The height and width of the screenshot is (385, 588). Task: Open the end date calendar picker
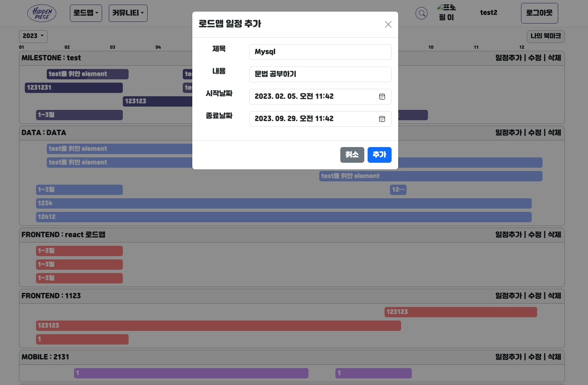pyautogui.click(x=382, y=119)
